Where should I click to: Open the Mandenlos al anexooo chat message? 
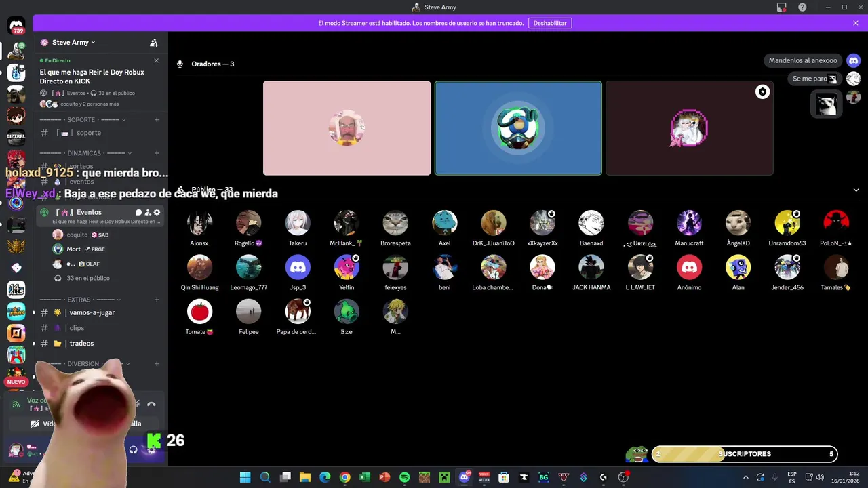803,60
